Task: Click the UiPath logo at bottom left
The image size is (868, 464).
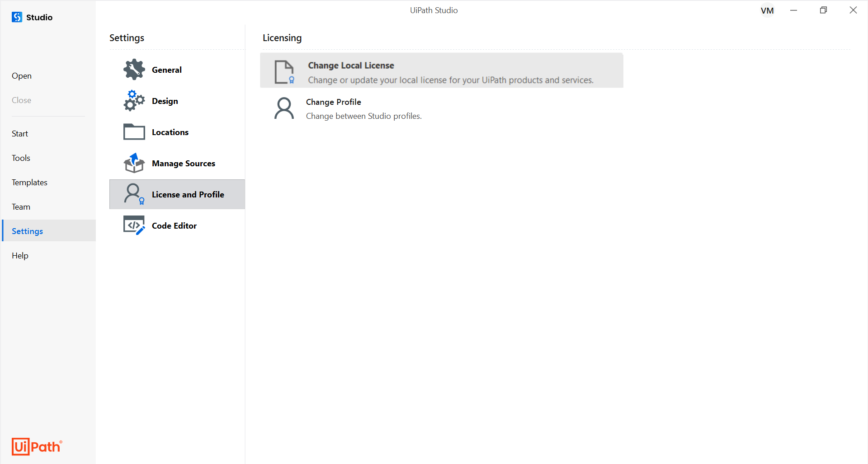Action: [x=37, y=446]
